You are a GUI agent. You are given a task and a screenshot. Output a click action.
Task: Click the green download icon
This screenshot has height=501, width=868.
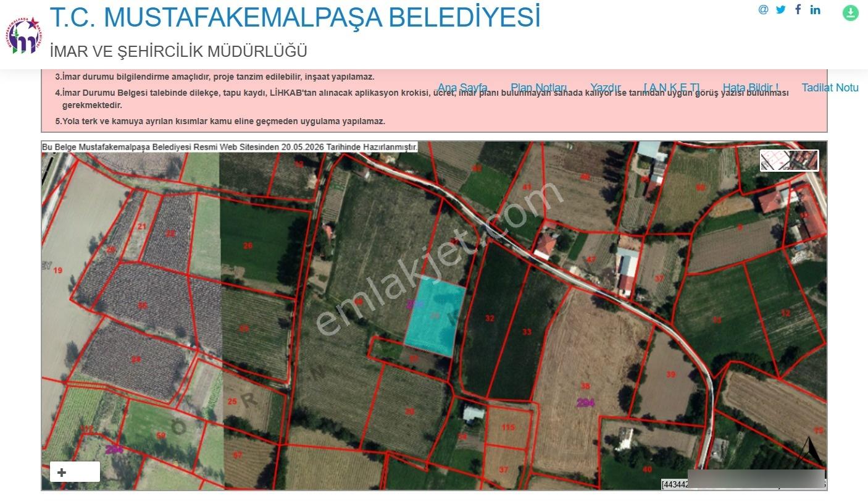pos(851,13)
